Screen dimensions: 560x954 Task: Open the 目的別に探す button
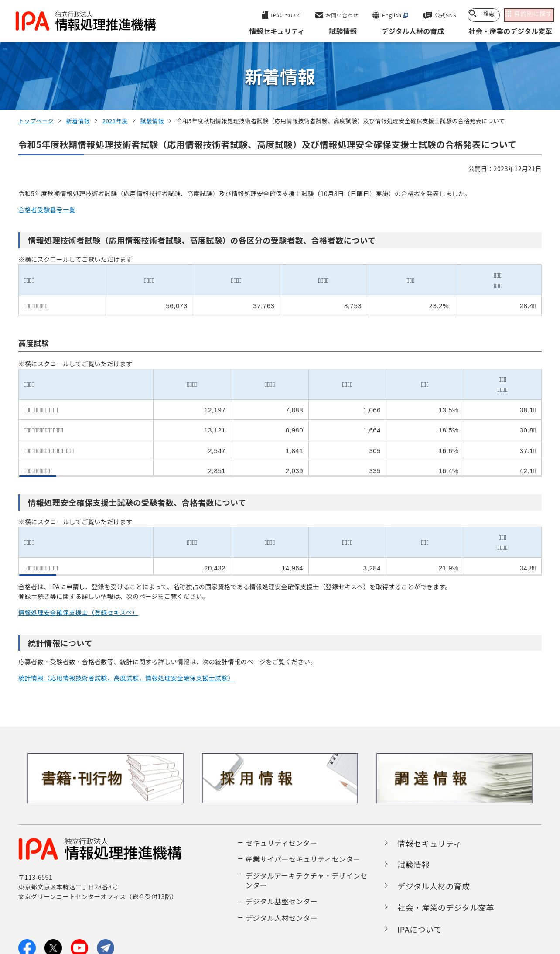pyautogui.click(x=529, y=15)
